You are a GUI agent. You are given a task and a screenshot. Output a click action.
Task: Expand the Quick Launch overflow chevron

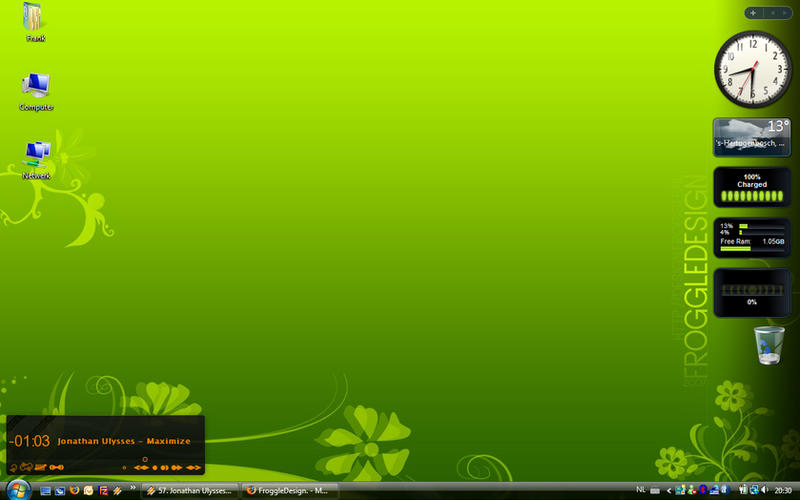click(x=133, y=487)
